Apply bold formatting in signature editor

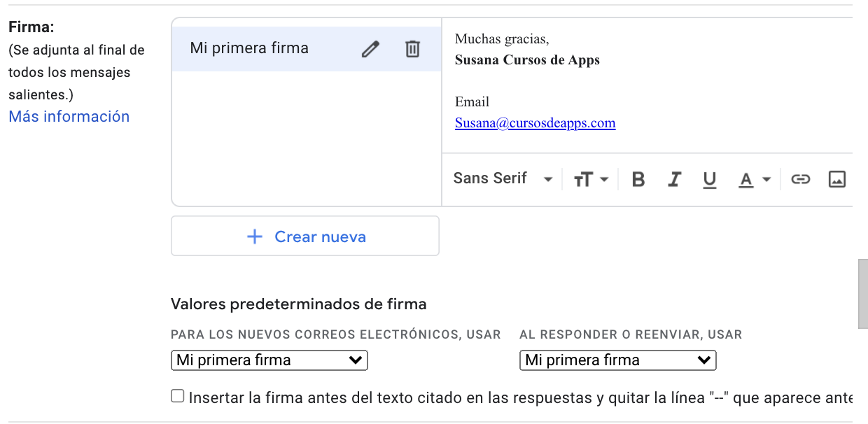pyautogui.click(x=638, y=180)
